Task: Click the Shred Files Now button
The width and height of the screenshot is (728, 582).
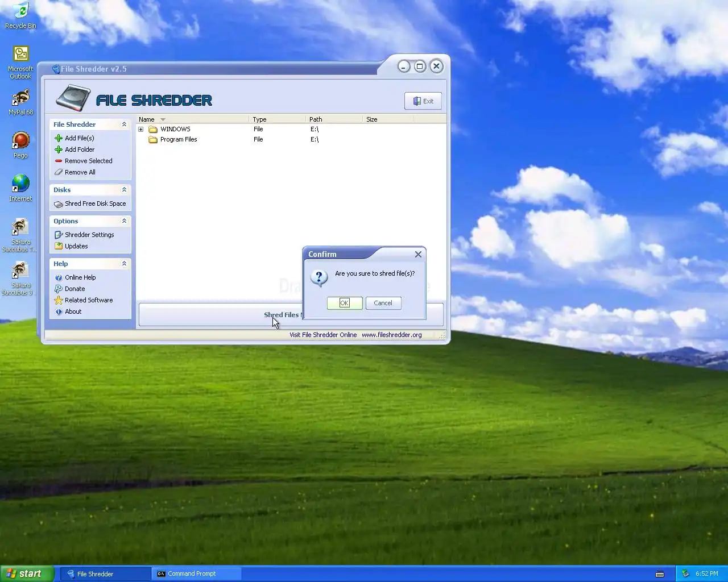Action: pos(291,315)
